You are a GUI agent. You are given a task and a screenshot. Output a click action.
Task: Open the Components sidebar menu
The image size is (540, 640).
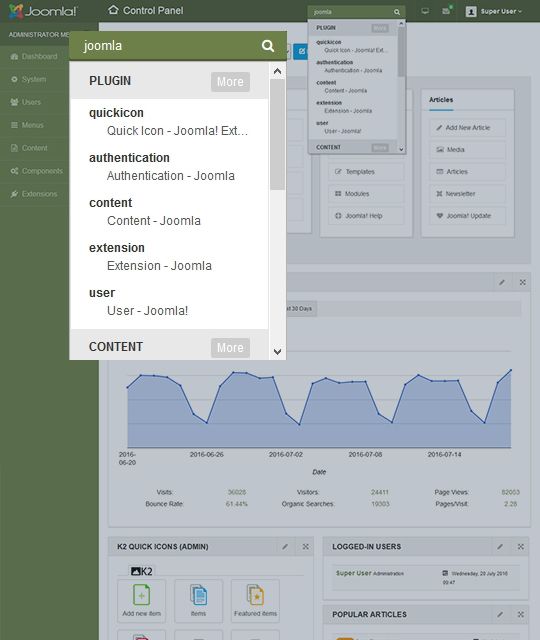(x=37, y=171)
